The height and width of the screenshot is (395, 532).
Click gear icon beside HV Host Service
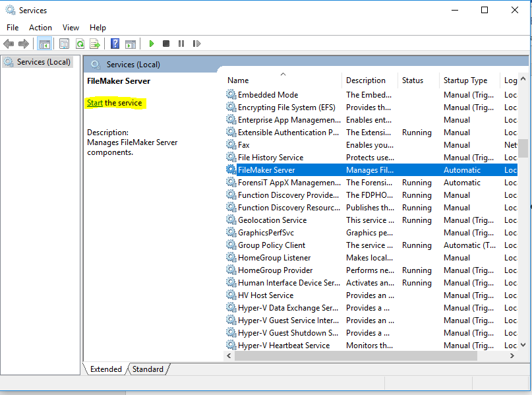(x=231, y=295)
